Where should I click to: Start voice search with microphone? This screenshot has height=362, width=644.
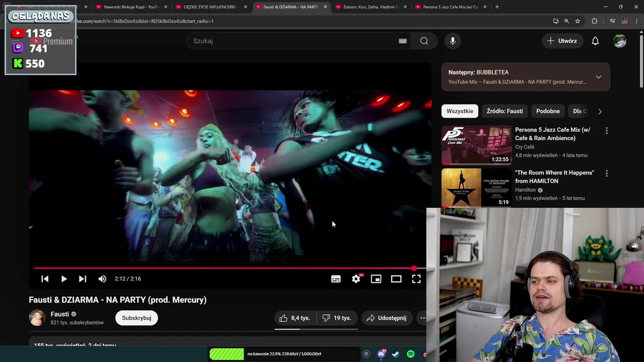(453, 41)
